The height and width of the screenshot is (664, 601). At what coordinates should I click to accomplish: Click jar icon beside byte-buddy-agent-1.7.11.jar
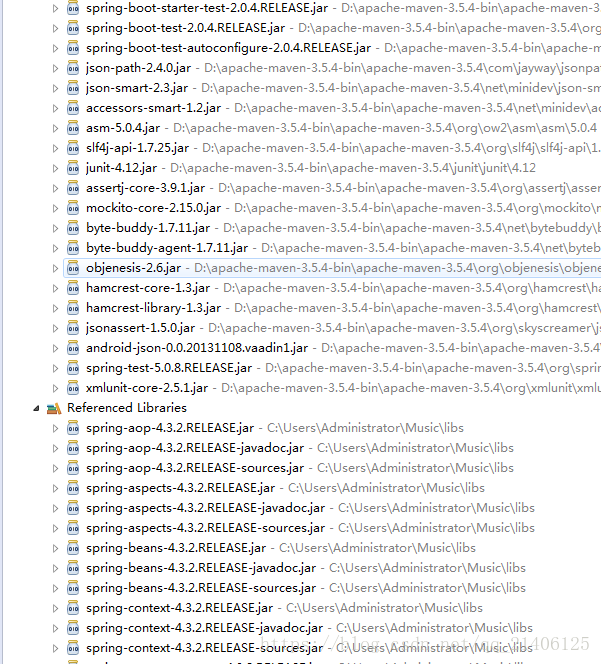coord(73,248)
